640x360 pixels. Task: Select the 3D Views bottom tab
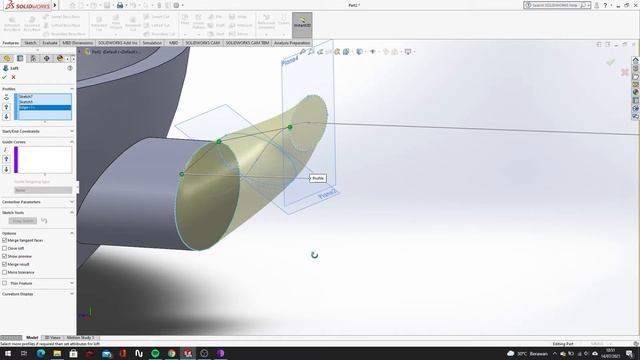(x=53, y=338)
